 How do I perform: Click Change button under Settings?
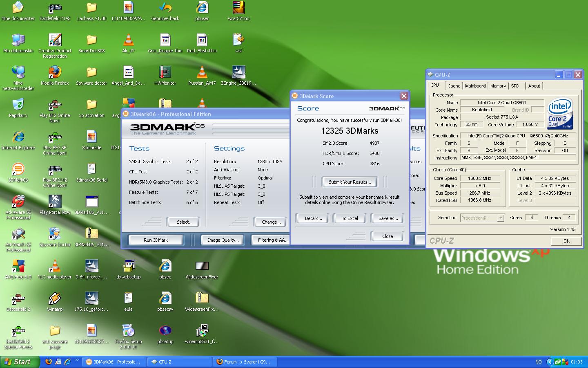click(271, 222)
